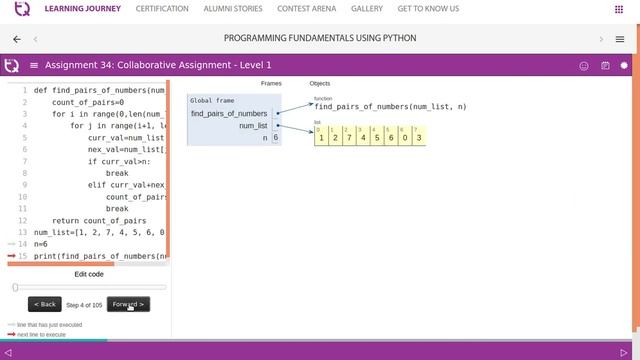
Task: Click the function object find_pairs_of_numbers(num_list, n)
Action: click(x=390, y=107)
